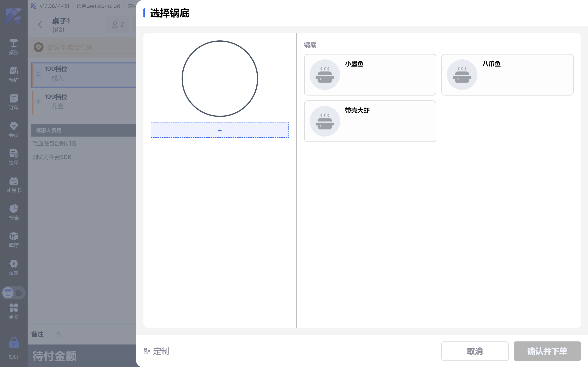Image resolution: width=588 pixels, height=367 pixels.
Task: Choose the 带壳大虾 soup base
Action: [370, 121]
